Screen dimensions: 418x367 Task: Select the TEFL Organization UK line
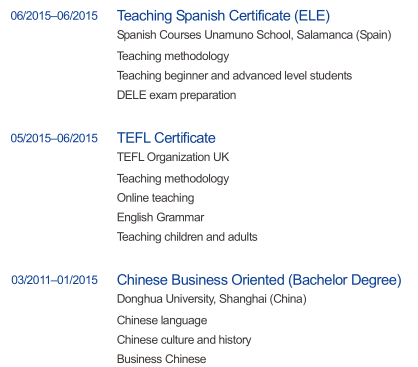(173, 157)
